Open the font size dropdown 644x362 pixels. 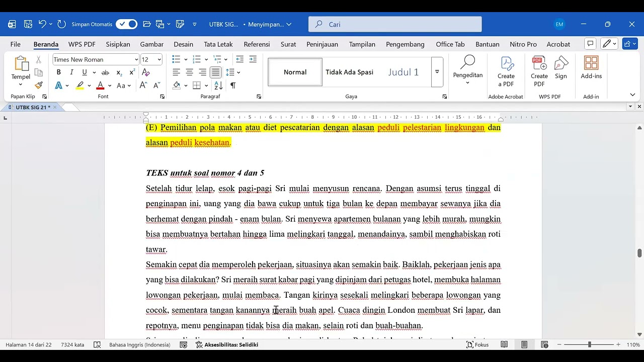tap(159, 59)
